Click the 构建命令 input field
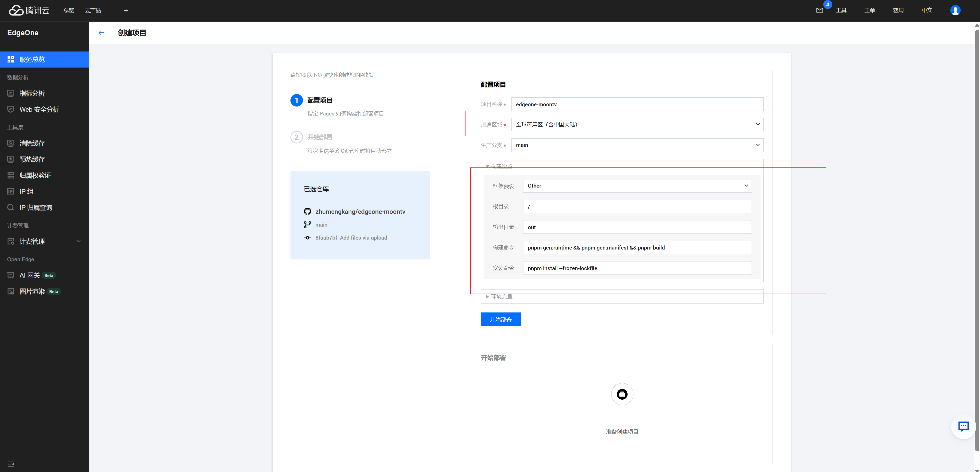Screen dimensions: 980x472 (x=637, y=247)
